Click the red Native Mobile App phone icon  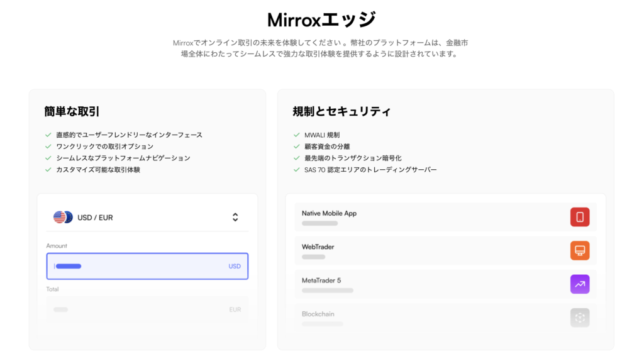579,217
